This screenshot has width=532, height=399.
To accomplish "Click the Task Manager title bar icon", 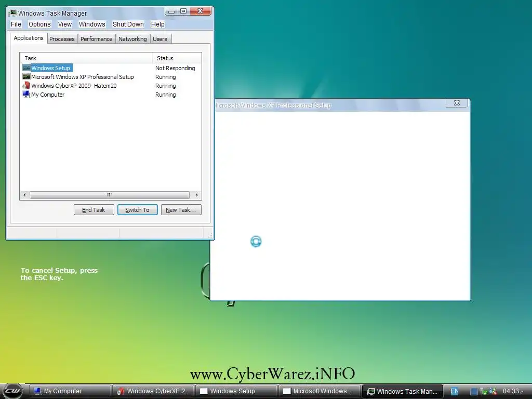I will pyautogui.click(x=12, y=13).
